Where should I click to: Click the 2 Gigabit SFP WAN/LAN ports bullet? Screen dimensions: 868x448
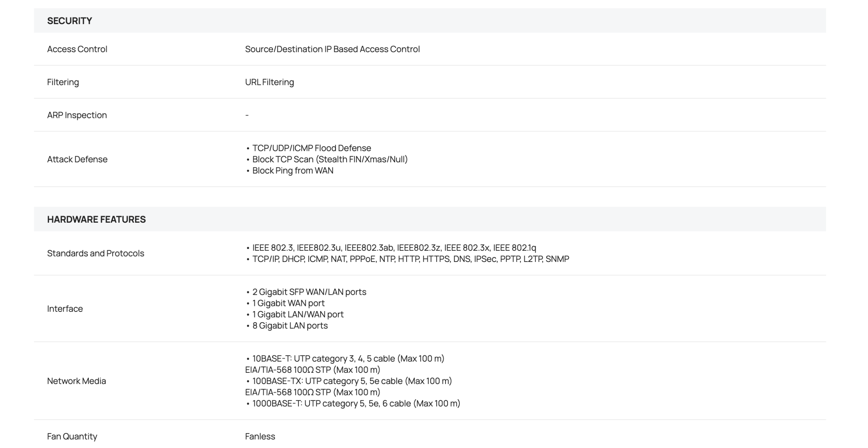(x=309, y=292)
